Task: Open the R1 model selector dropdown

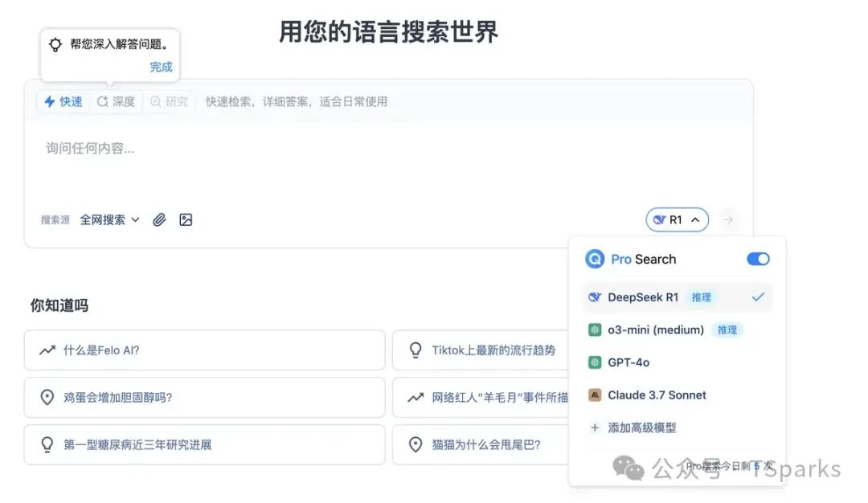Action: (x=677, y=220)
